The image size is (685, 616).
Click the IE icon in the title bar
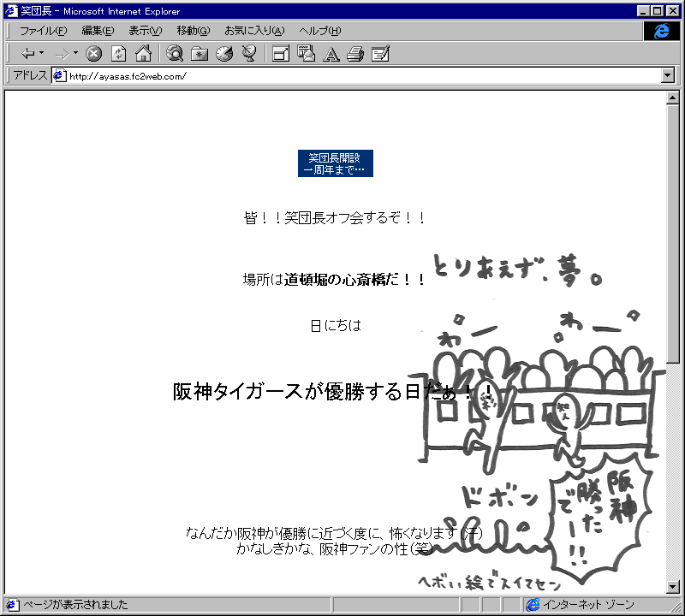point(11,11)
